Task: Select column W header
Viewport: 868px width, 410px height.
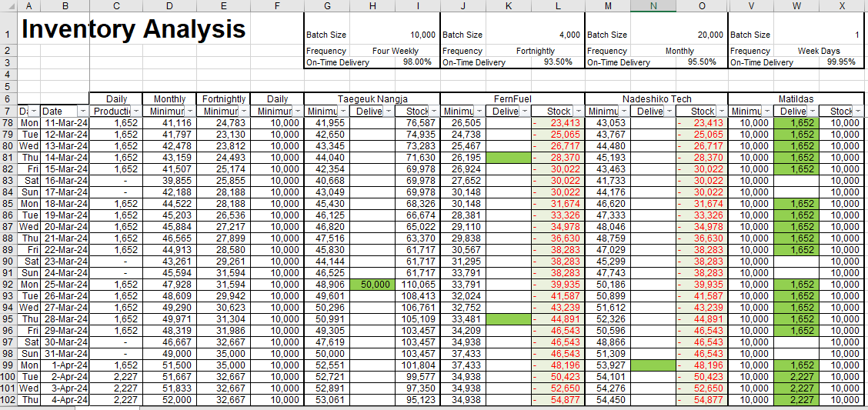Action: pos(796,5)
